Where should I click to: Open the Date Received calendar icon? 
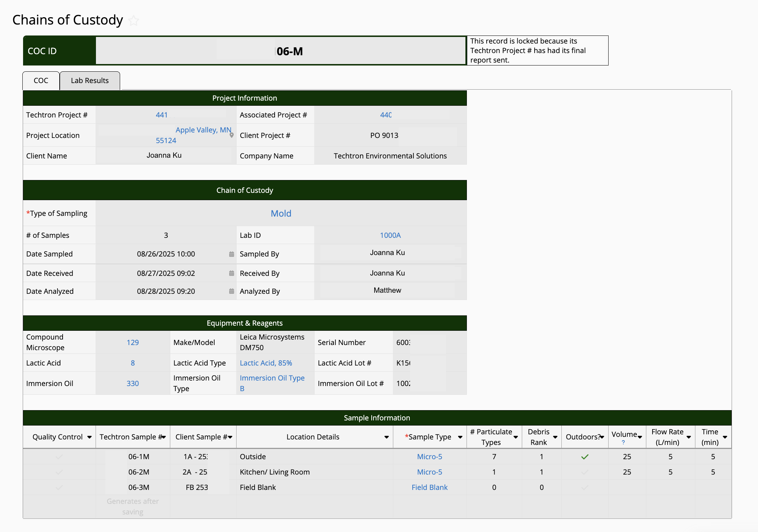(x=231, y=273)
